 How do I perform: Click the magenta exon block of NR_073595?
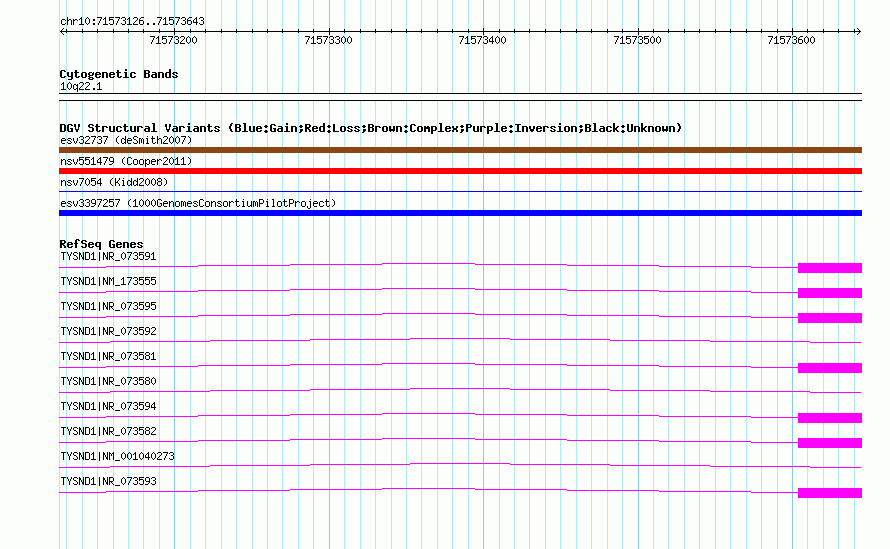[830, 318]
